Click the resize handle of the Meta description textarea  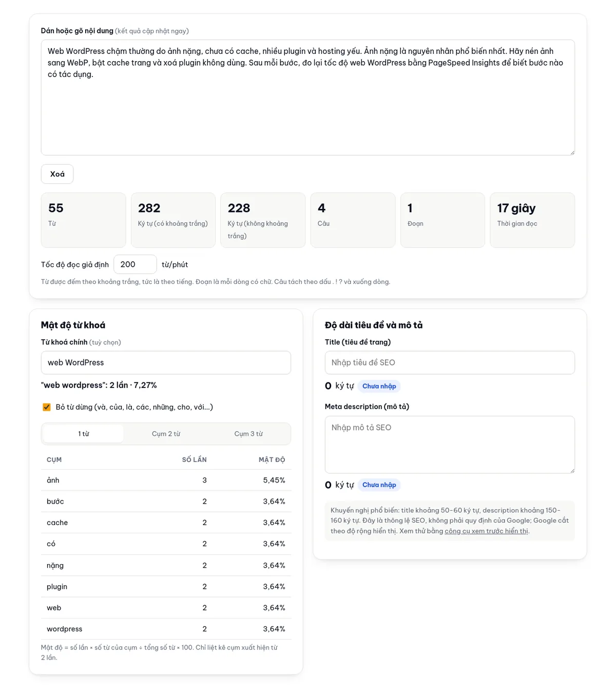click(571, 470)
